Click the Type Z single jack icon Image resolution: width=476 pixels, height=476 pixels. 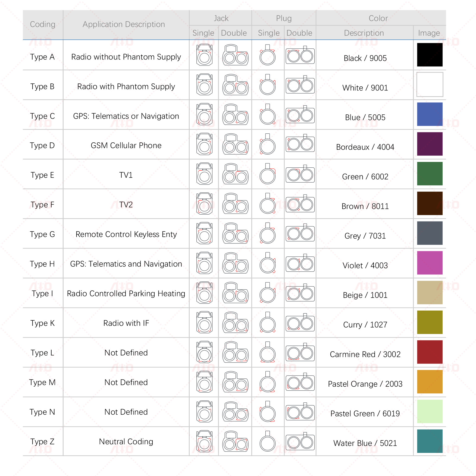click(204, 441)
